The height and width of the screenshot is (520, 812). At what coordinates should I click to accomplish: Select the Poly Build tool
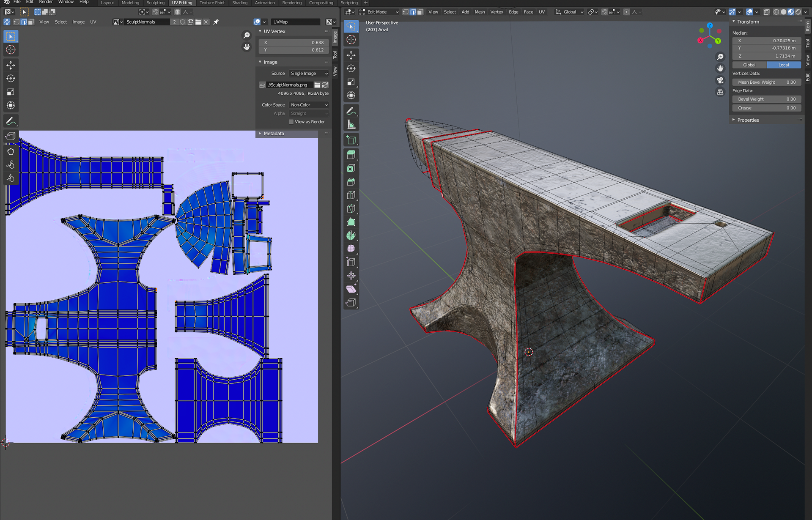coord(351,222)
